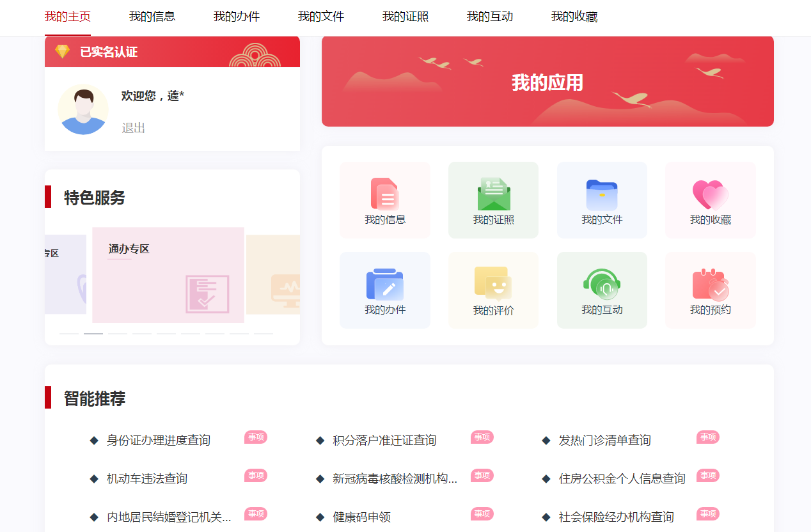Image resolution: width=811 pixels, height=532 pixels.
Task: Open the 我的文件 folder icon
Action: pyautogui.click(x=602, y=195)
